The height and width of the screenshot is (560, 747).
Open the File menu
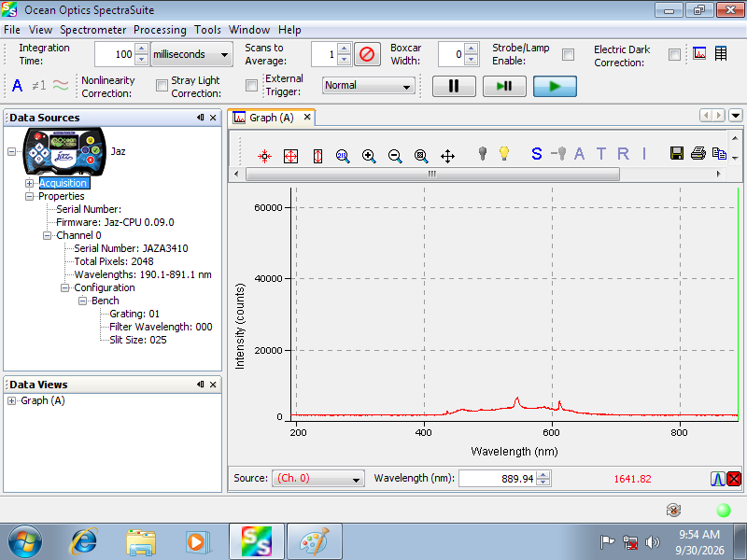12,30
